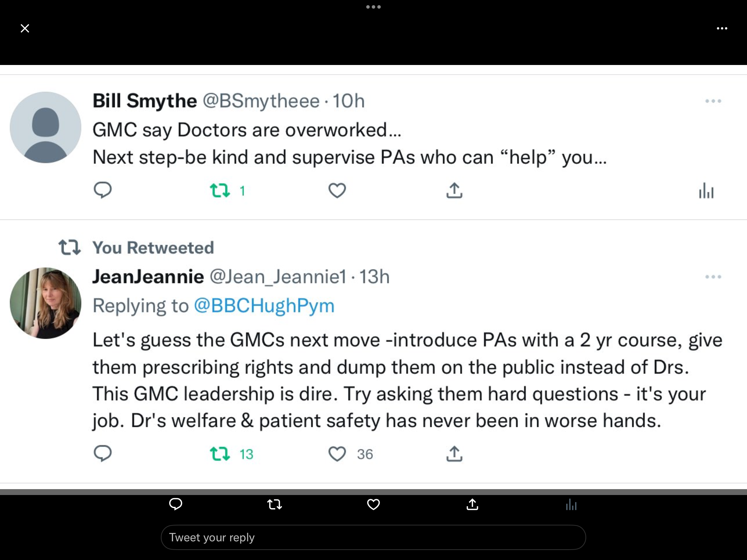Like JeanJeannie's tweet with 36 likes
This screenshot has width=747, height=560.
(337, 454)
